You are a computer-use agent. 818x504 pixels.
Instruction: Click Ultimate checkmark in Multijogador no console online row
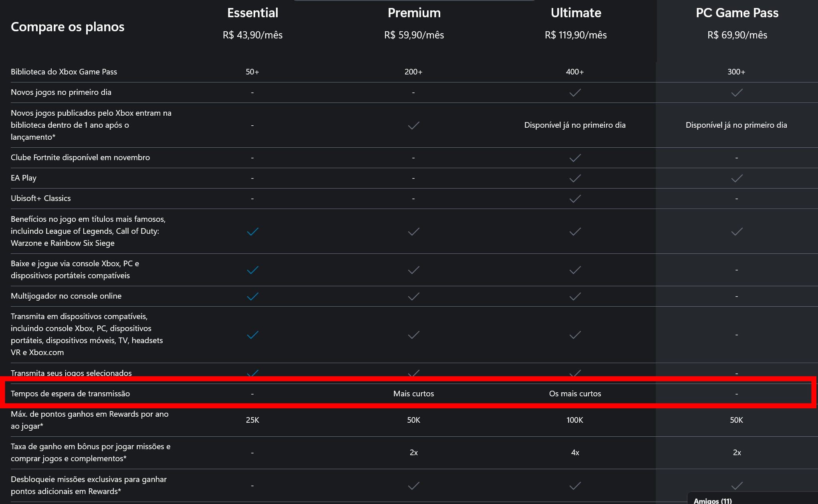point(575,296)
